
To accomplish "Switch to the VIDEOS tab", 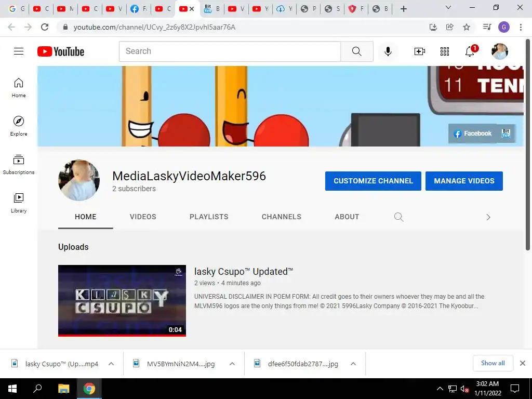I will coord(143,217).
